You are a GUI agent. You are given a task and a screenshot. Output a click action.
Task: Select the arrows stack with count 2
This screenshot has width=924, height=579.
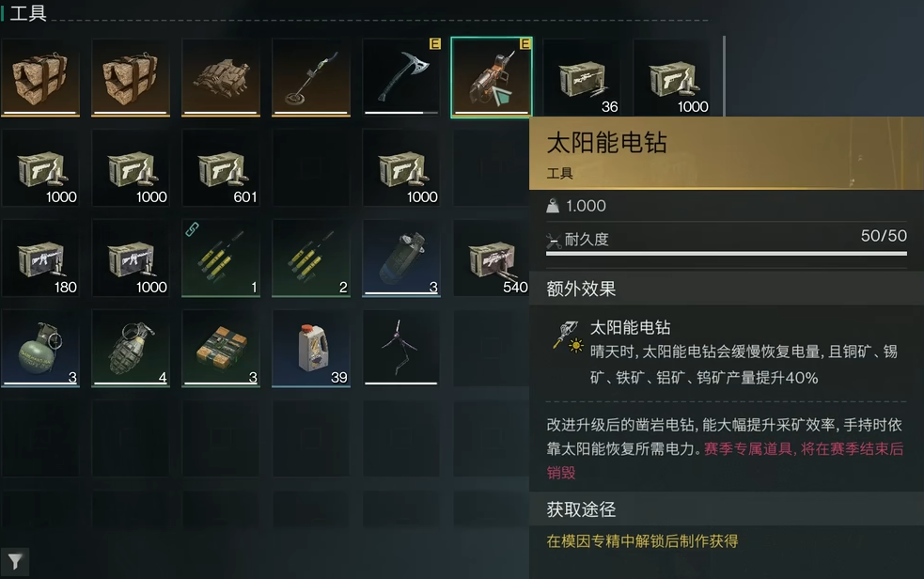coord(311,258)
